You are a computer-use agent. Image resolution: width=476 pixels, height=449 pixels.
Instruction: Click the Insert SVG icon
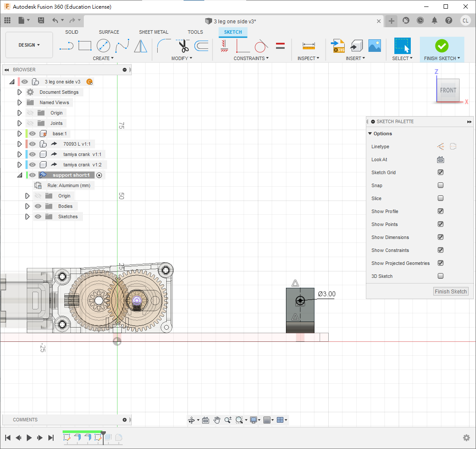tap(337, 45)
